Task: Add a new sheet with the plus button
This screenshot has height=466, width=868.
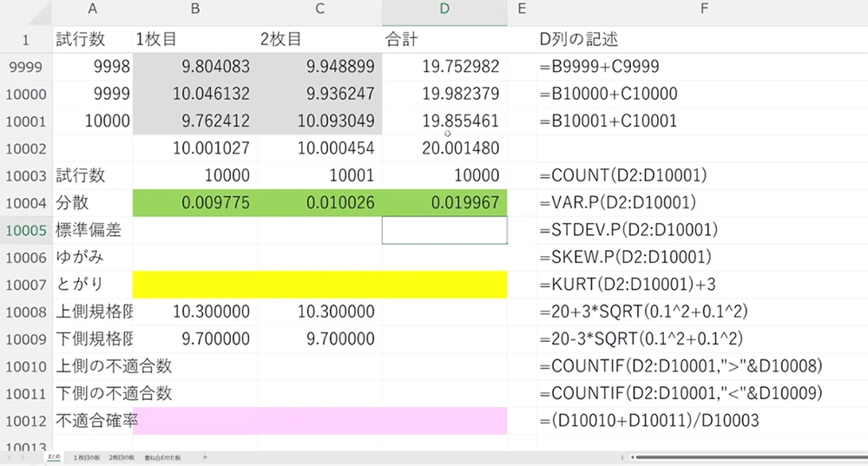Action: pos(205,456)
